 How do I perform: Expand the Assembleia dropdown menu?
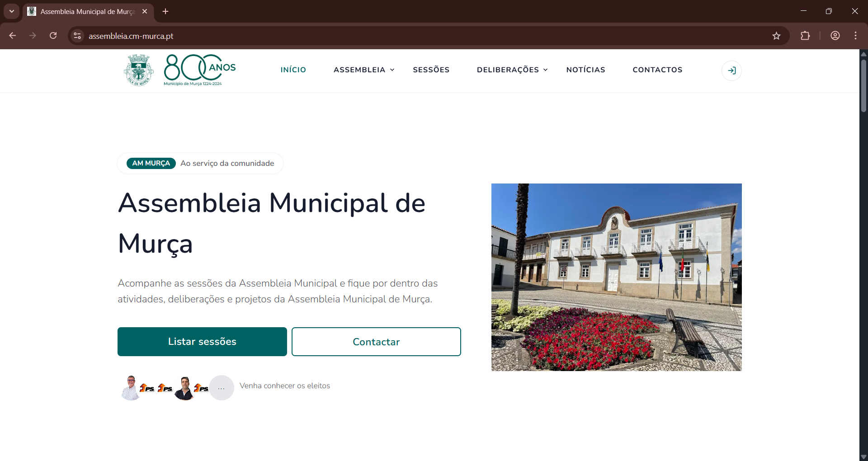tap(364, 70)
